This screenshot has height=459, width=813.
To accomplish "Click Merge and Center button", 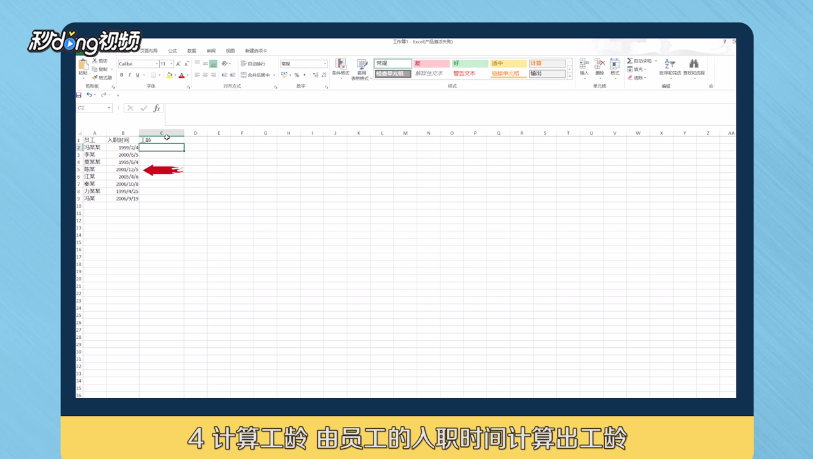I will pos(255,75).
